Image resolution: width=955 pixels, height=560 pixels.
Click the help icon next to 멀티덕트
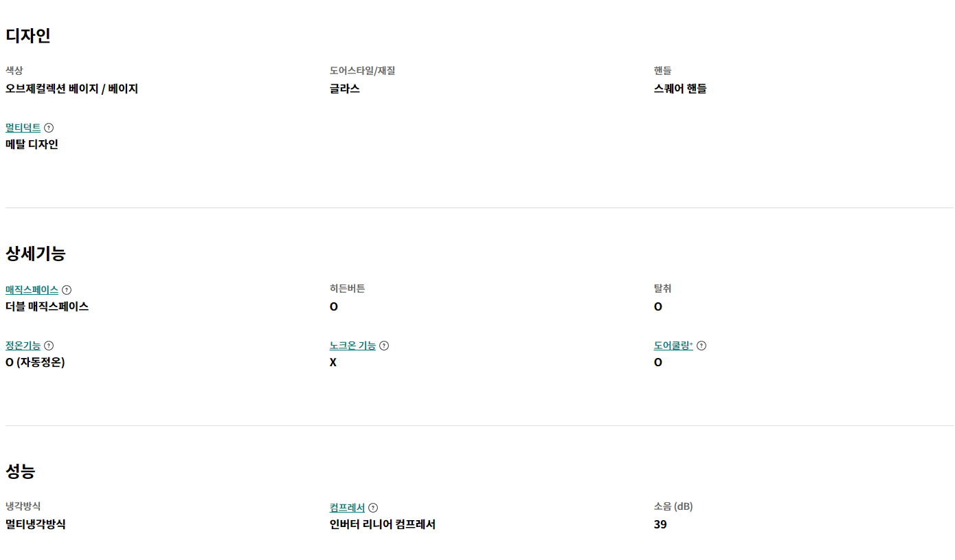49,128
